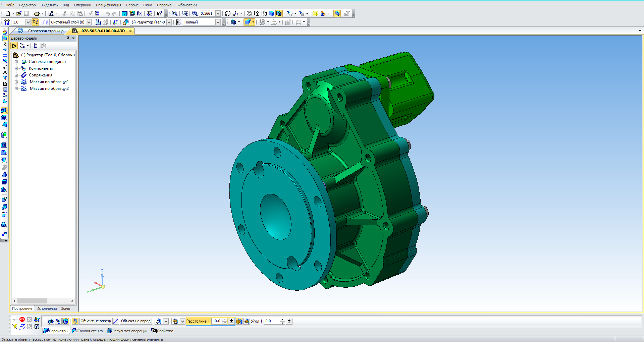Expand the Системы координат tree node
The height and width of the screenshot is (342, 644).
[16, 62]
